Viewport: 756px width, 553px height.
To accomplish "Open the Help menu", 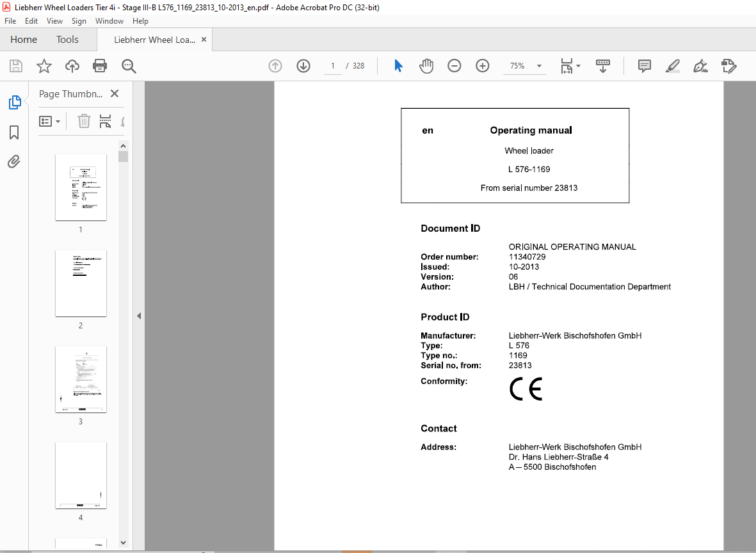I will click(x=140, y=20).
